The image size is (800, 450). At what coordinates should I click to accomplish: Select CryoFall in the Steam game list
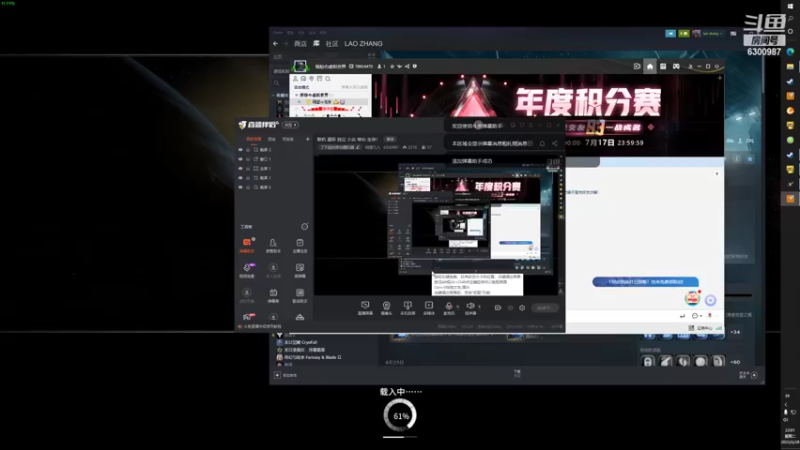[x=302, y=342]
